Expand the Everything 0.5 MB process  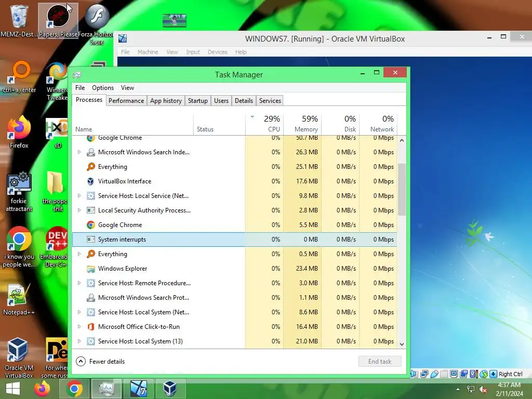79,254
